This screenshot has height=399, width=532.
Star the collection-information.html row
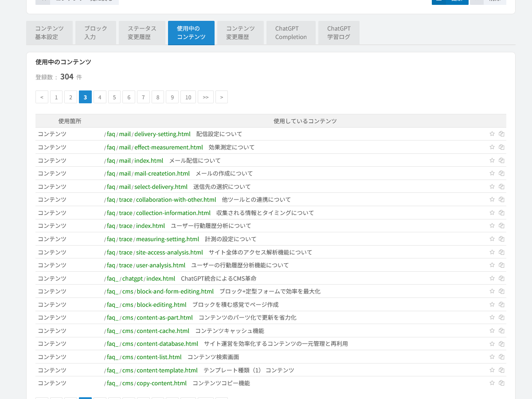(x=492, y=213)
